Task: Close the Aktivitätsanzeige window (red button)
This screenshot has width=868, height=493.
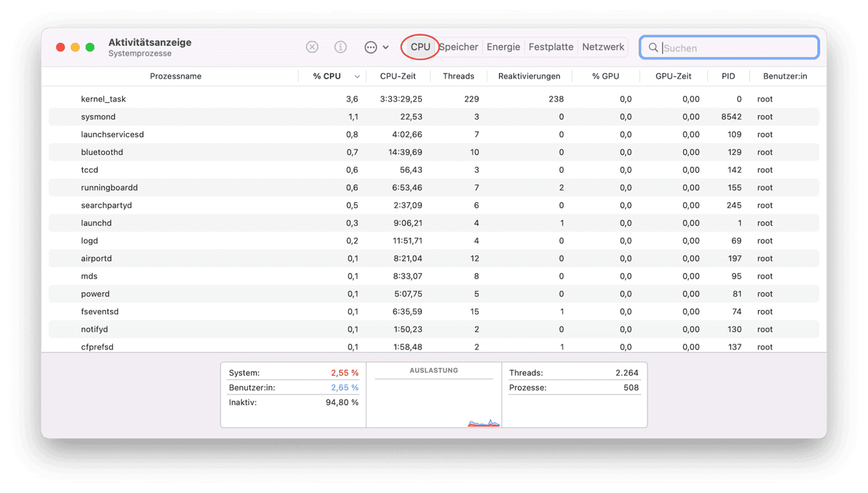Action: pos(60,47)
